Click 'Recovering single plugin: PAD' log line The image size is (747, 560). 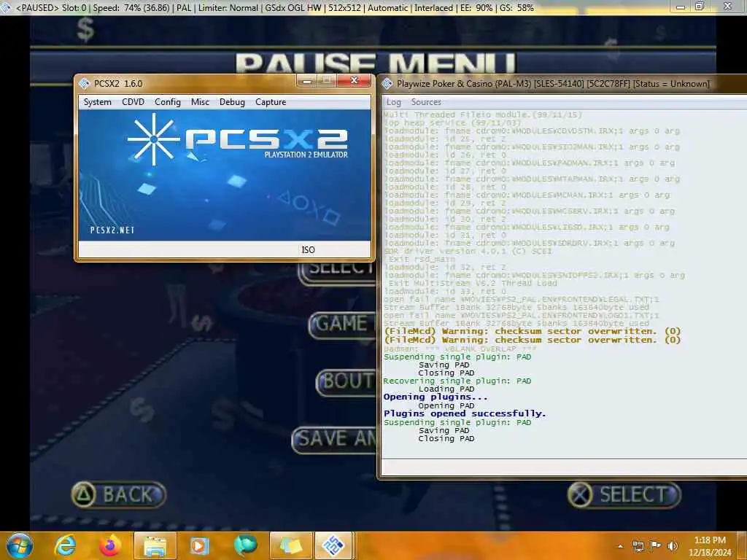[457, 381]
